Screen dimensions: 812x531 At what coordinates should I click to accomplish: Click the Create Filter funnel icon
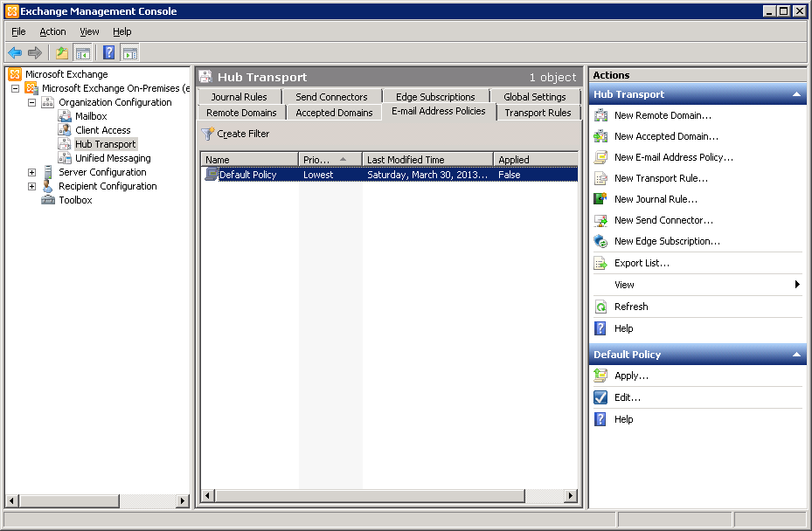point(208,134)
